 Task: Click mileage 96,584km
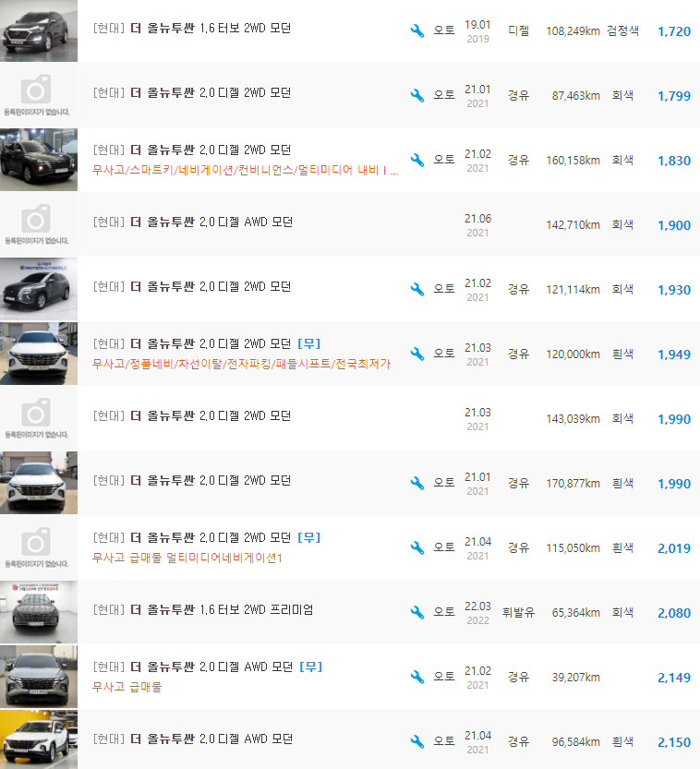[x=576, y=741]
